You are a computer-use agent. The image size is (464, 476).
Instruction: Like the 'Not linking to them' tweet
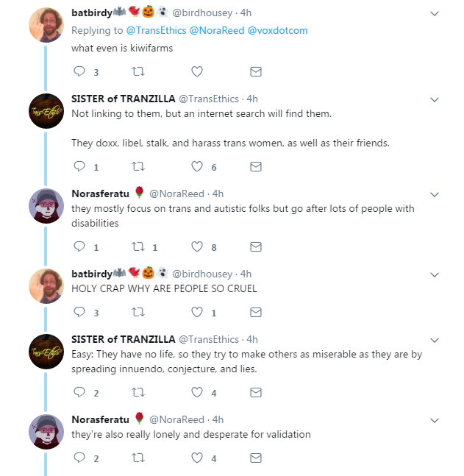click(197, 166)
